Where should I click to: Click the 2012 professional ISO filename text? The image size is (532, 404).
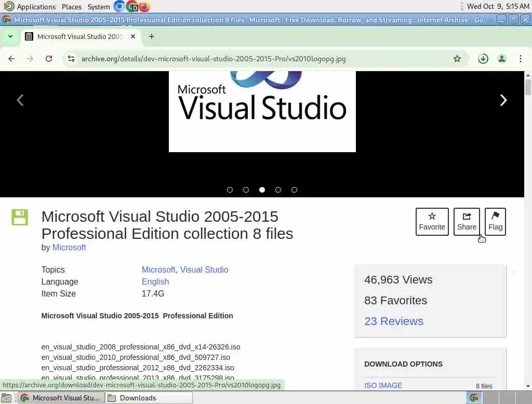pos(138,368)
